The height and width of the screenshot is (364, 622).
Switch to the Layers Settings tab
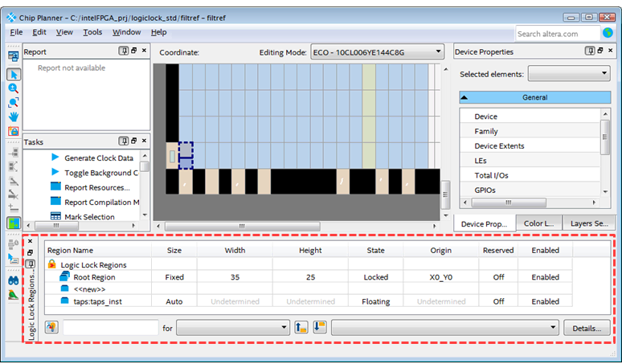[x=588, y=223]
